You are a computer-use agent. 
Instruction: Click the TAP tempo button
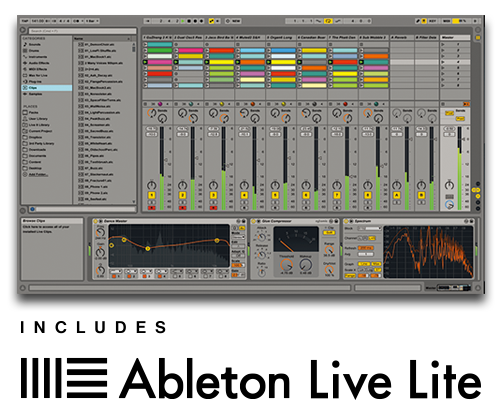25,21
